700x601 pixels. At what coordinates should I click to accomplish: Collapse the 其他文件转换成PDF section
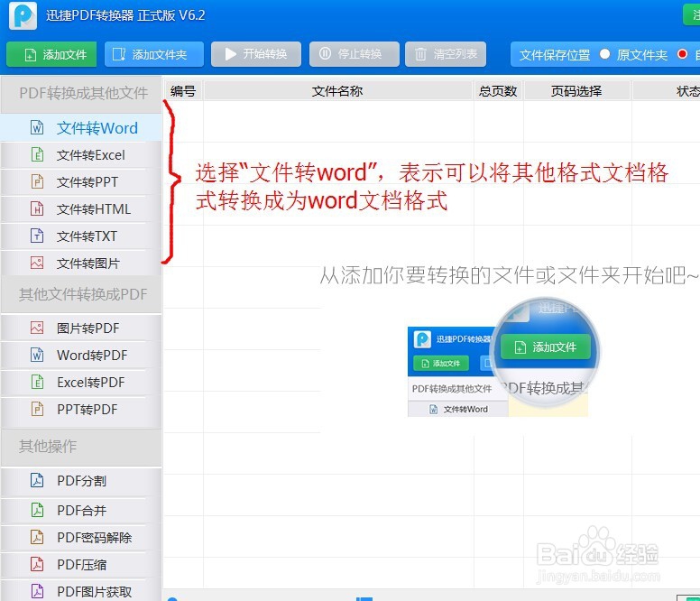[81, 295]
